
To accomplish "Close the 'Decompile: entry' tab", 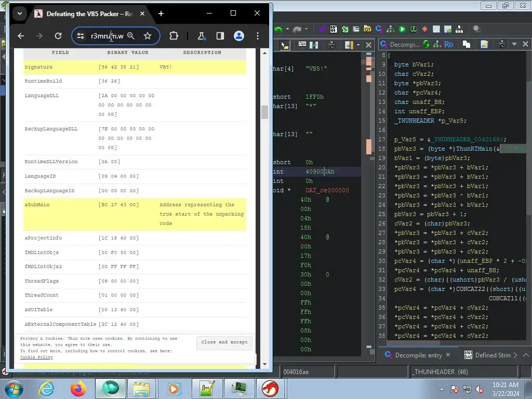I will click(448, 354).
